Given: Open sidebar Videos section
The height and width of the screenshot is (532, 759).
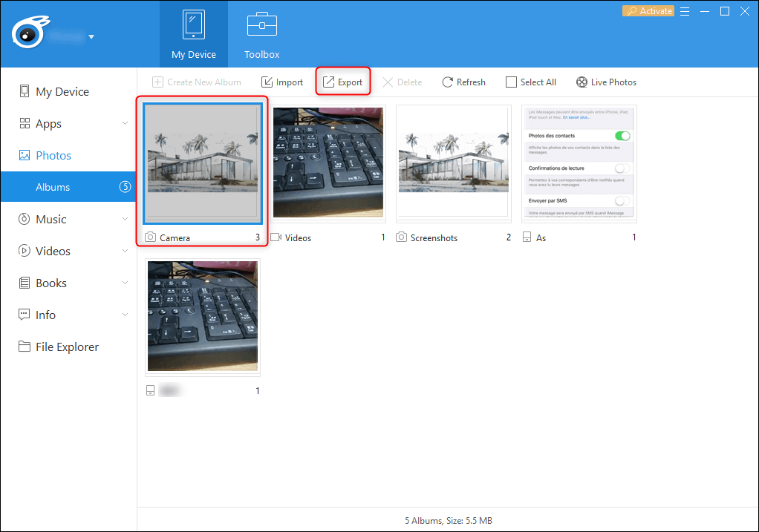Looking at the screenshot, I should [68, 251].
